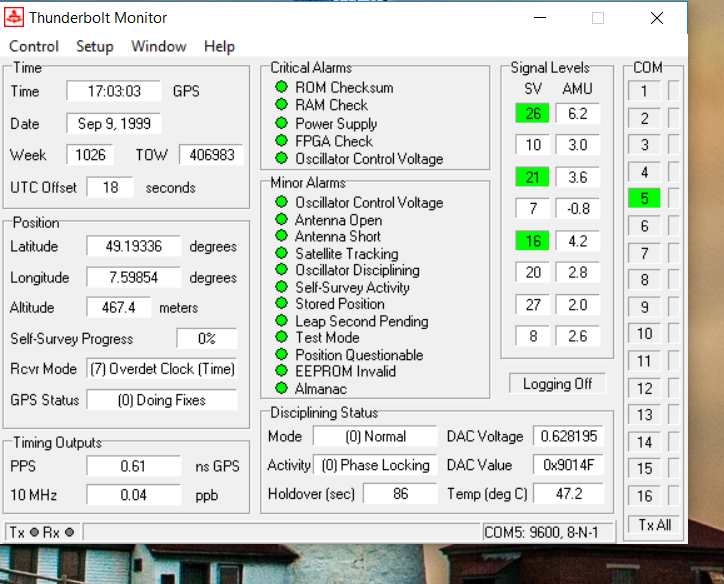Click the DAC Value 0x9014F field

[569, 465]
